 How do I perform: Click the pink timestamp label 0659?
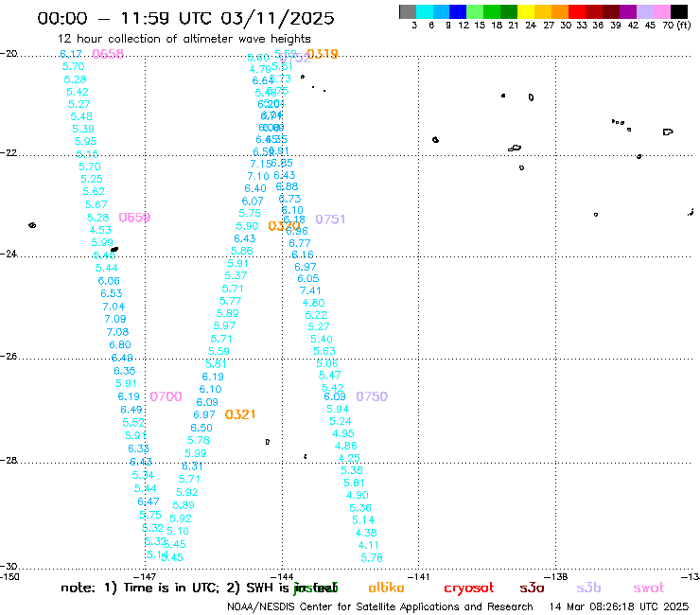134,218
